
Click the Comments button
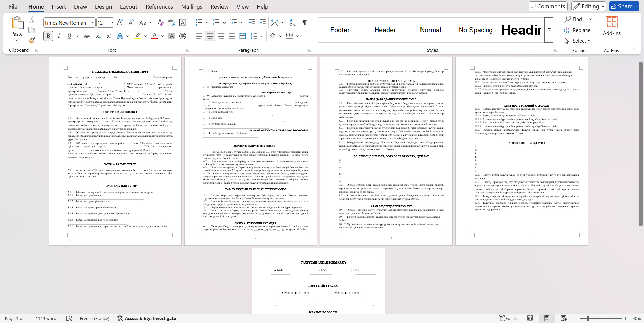pyautogui.click(x=548, y=6)
